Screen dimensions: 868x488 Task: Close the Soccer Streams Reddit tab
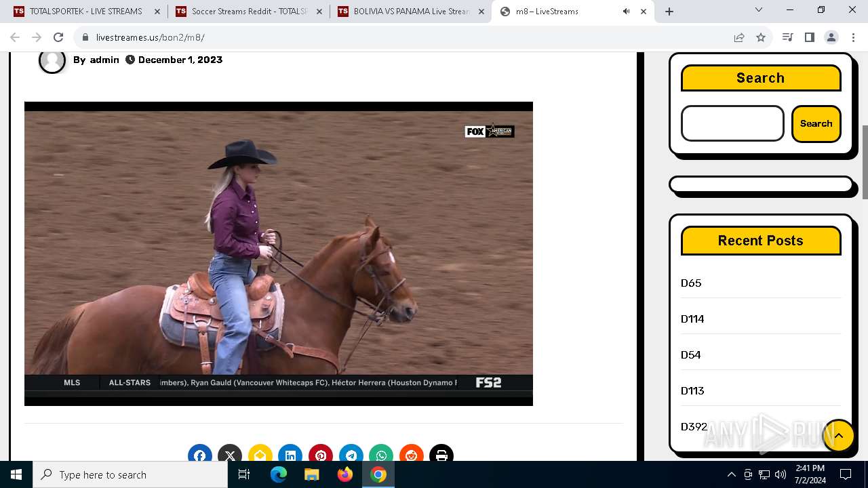click(319, 12)
